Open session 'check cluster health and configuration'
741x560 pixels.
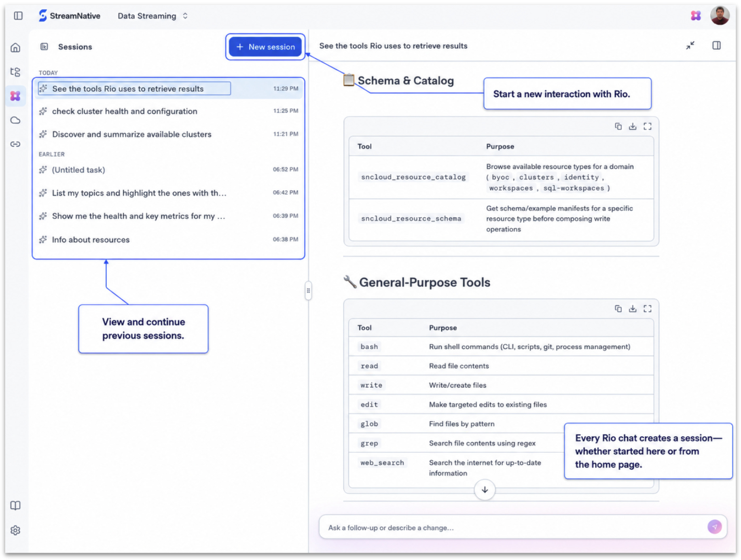point(169,111)
